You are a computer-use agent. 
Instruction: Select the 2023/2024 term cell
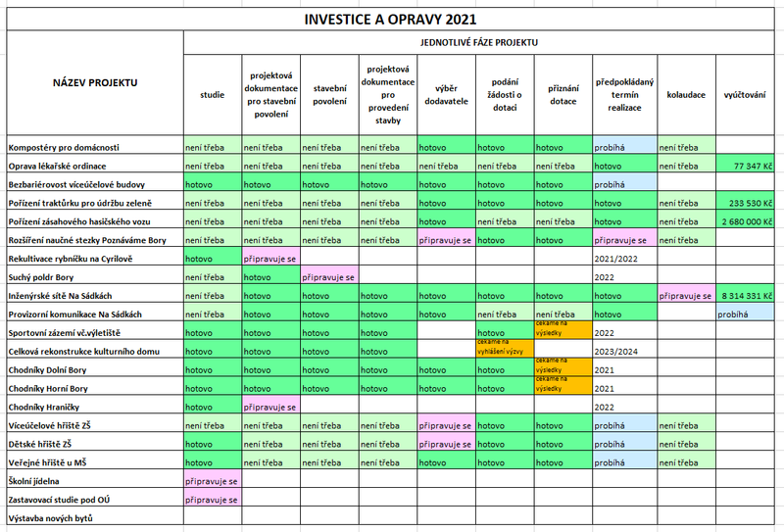pos(625,351)
